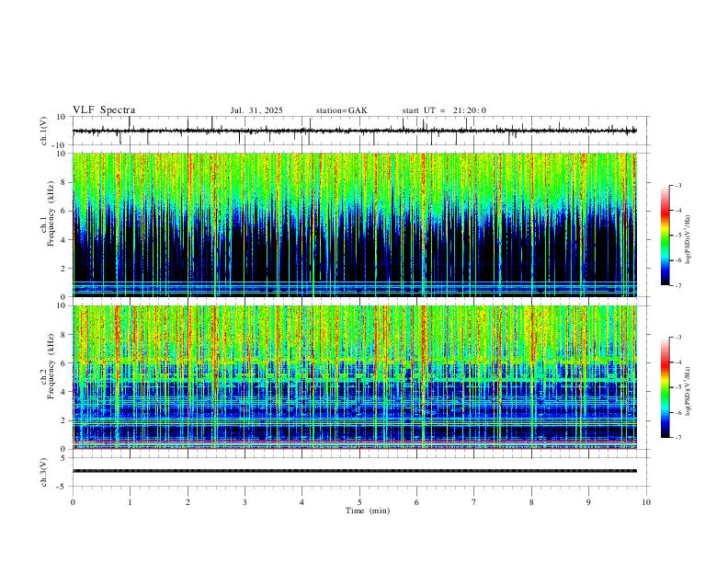Click the ch.2 spectrogram color bar
The image size is (728, 563).
coord(665,387)
